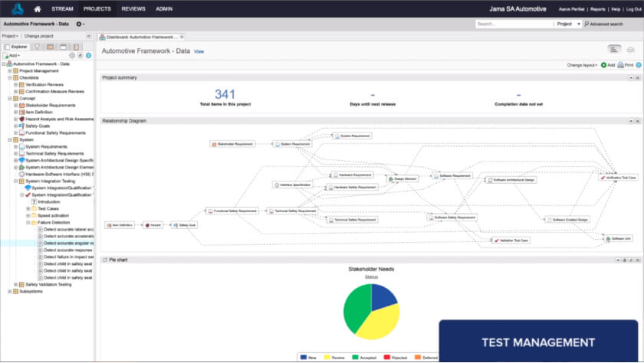This screenshot has width=644, height=363.
Task: Toggle the New status in pie legend
Action: point(308,357)
